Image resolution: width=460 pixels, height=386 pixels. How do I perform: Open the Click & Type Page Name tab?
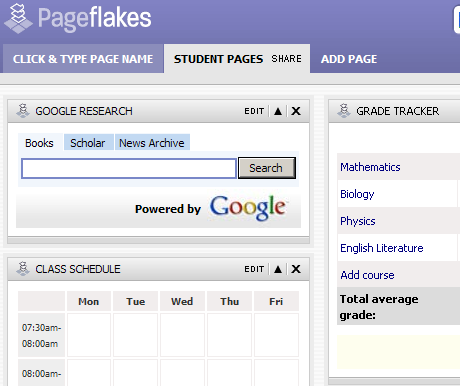[83, 59]
